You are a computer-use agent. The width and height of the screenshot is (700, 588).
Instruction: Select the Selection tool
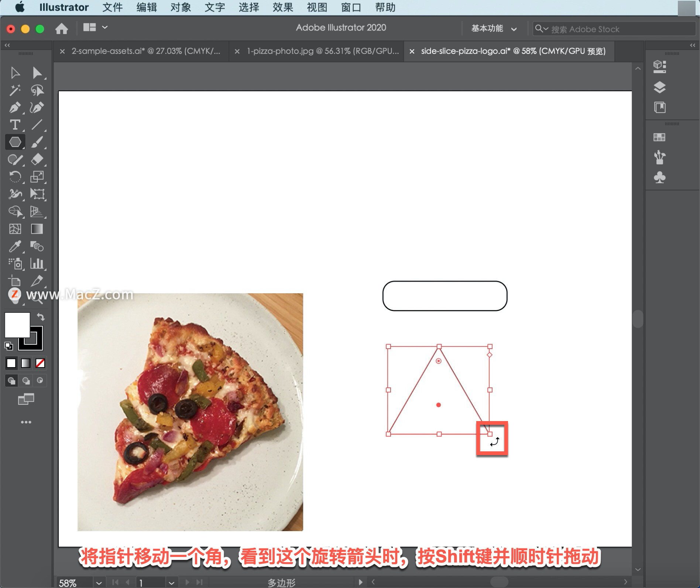pos(15,73)
